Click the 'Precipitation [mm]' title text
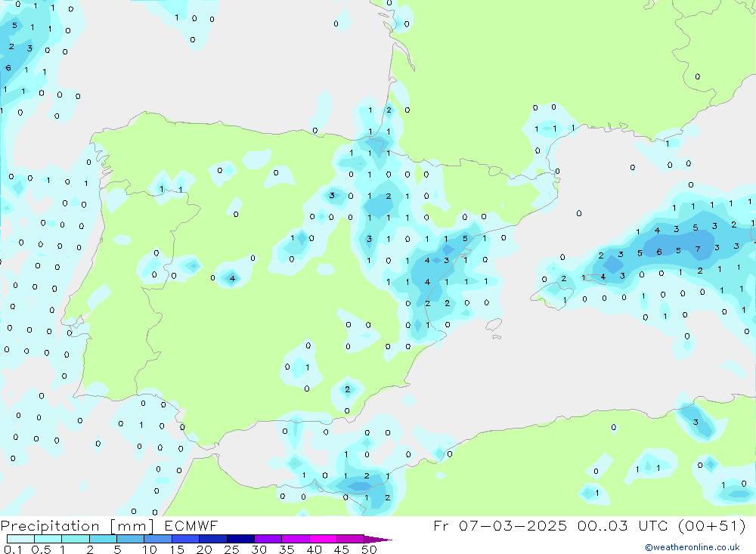Image resolution: width=756 pixels, height=554 pixels. (x=78, y=526)
